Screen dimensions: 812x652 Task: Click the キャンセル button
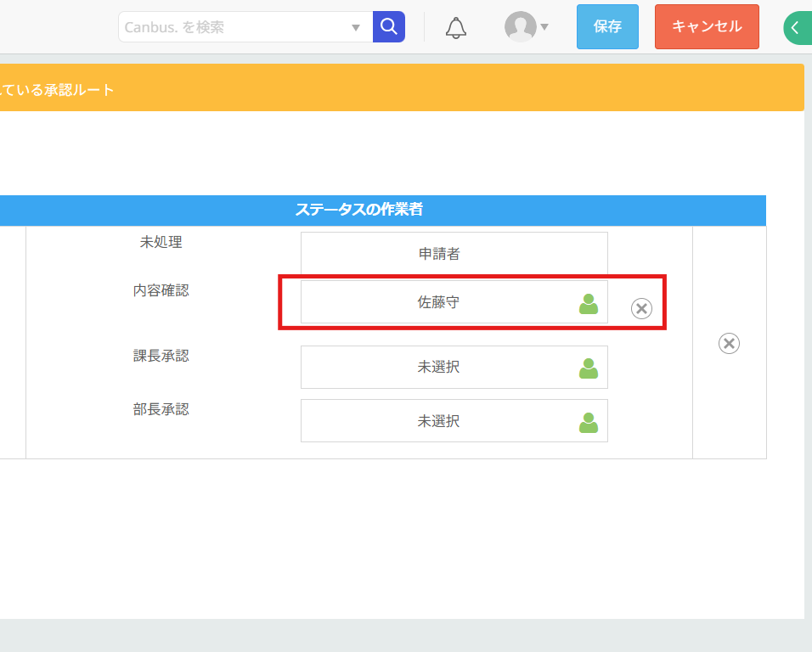coord(707,27)
